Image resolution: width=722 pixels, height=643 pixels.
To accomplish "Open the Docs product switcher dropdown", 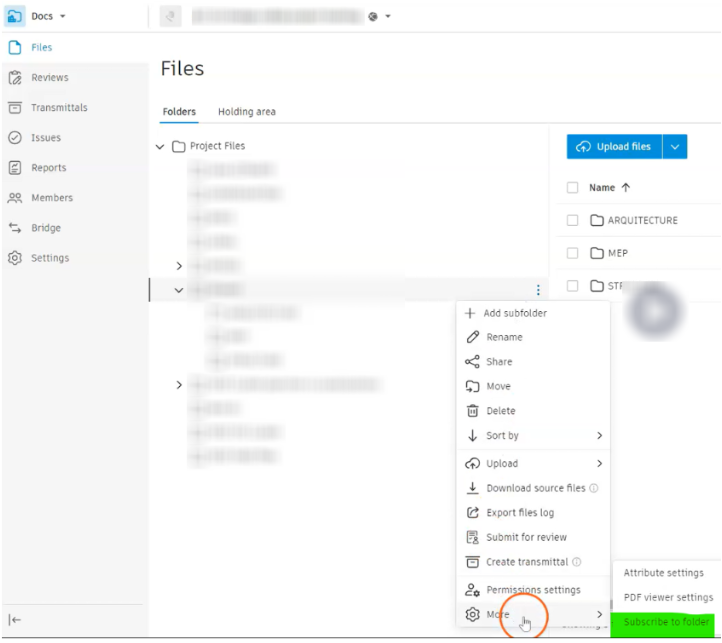I will pos(63,16).
